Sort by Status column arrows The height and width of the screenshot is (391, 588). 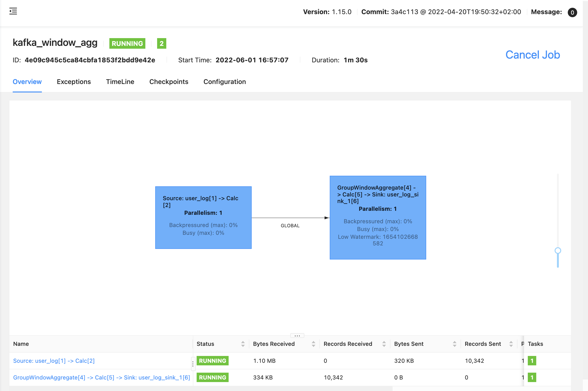(x=243, y=344)
